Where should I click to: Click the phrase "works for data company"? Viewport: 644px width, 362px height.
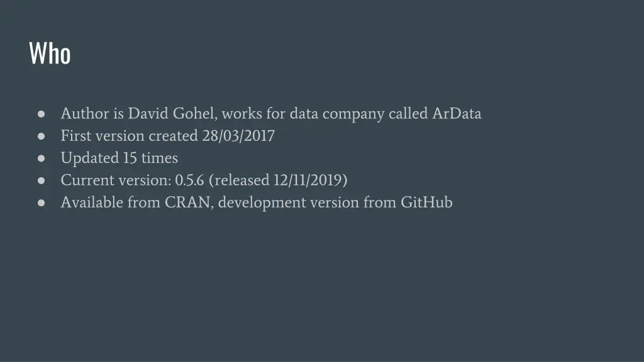coord(303,113)
